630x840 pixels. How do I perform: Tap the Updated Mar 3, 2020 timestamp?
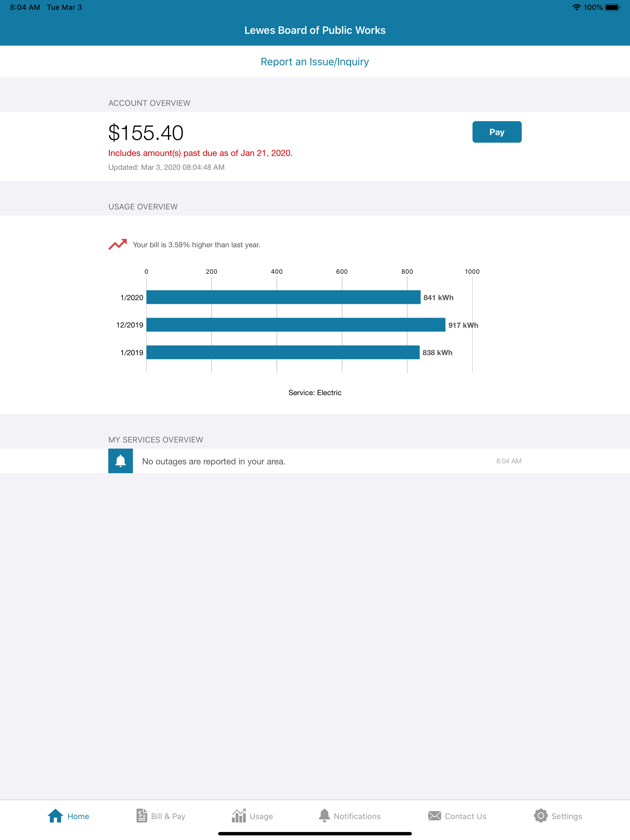click(x=166, y=167)
